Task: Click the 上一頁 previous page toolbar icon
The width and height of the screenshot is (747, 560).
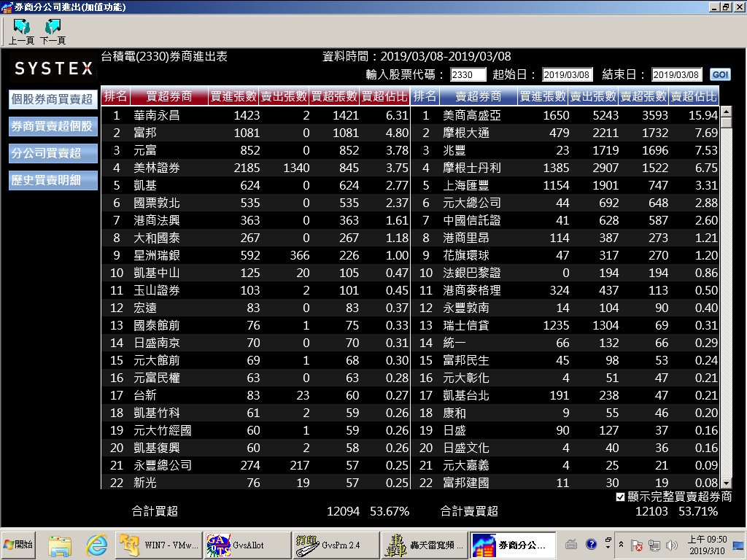Action: tap(21, 31)
